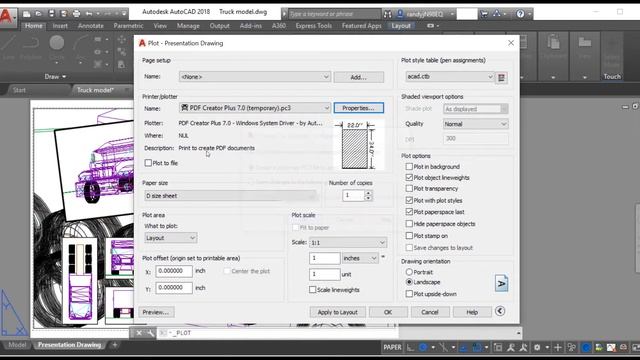Switch to the Insert ribbon tab
The height and width of the screenshot is (360, 640).
[60, 26]
